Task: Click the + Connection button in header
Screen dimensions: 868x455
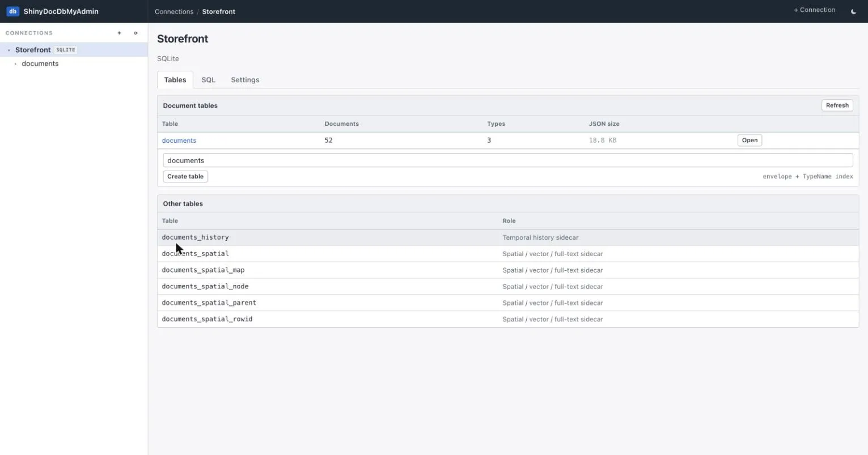Action: point(814,10)
